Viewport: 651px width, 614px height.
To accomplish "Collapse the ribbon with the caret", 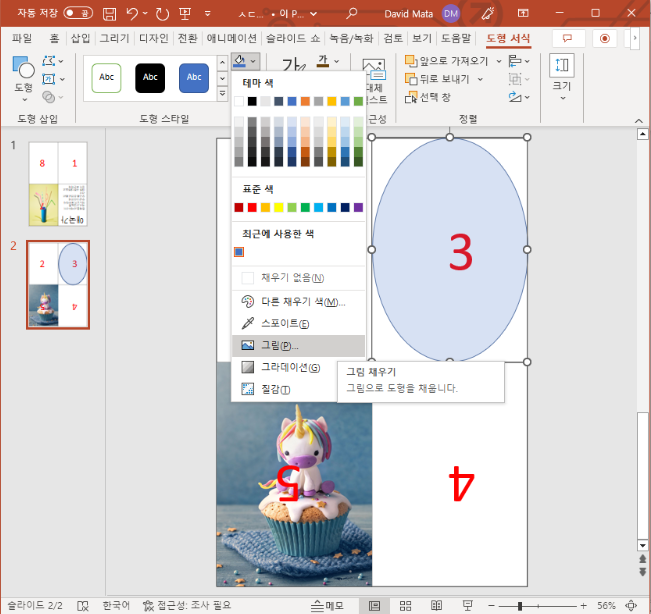I will point(639,121).
